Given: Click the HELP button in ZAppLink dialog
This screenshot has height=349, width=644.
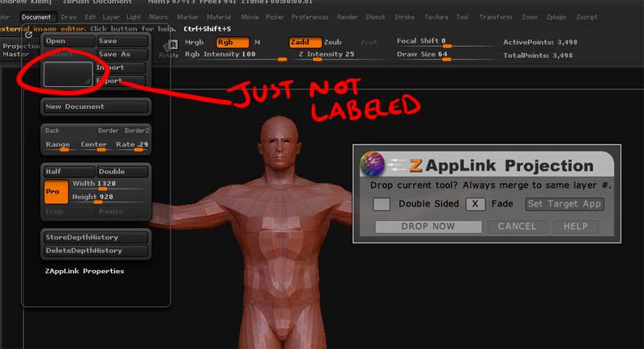Looking at the screenshot, I should (x=576, y=226).
